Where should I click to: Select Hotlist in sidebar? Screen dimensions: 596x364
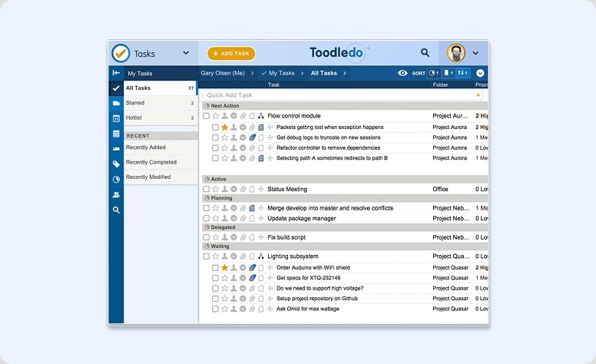(x=160, y=117)
